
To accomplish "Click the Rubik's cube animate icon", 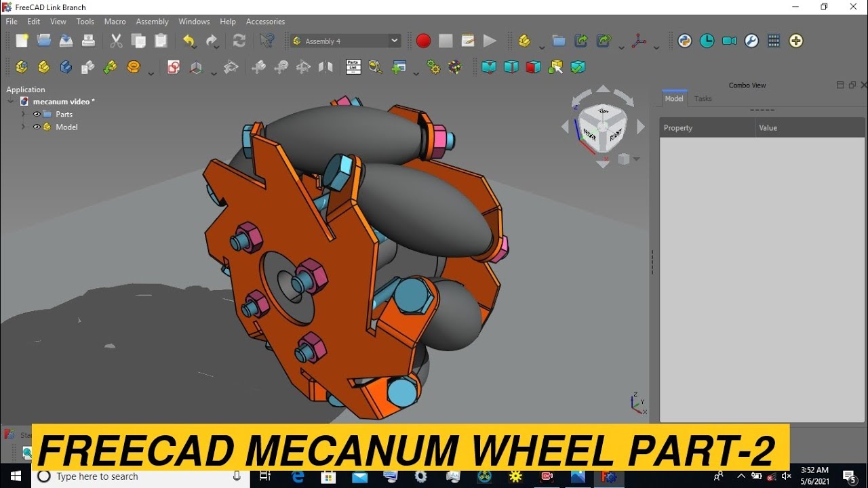I will [455, 66].
